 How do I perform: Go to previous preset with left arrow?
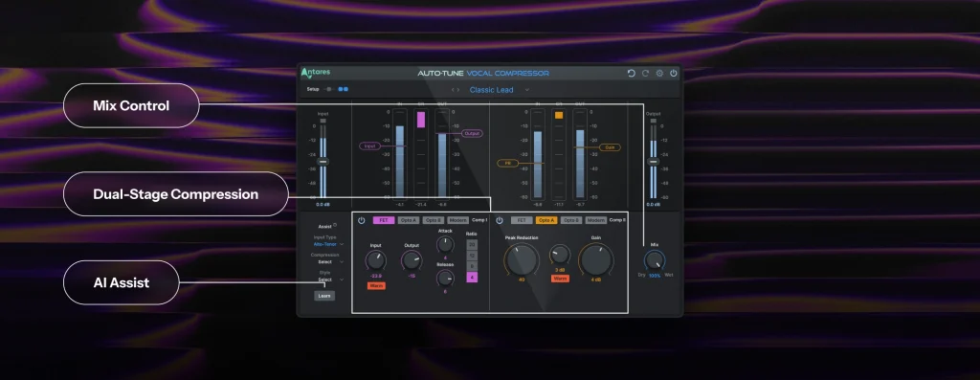[x=453, y=90]
